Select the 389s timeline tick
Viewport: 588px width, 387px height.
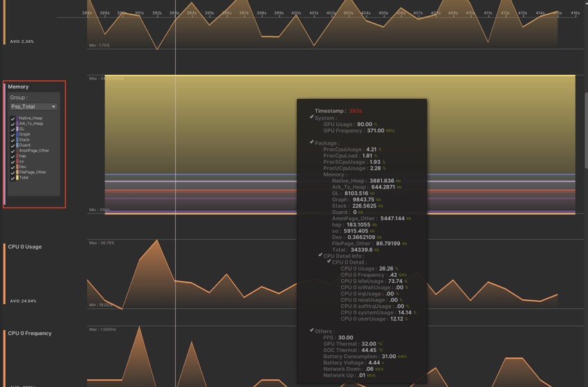click(x=104, y=12)
